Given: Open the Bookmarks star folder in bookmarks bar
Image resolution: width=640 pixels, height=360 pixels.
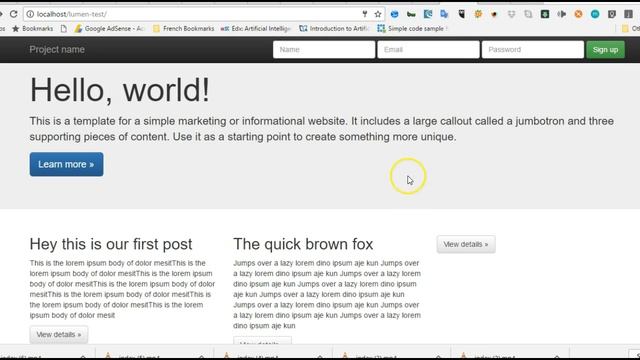Looking at the screenshot, I should coord(33,29).
